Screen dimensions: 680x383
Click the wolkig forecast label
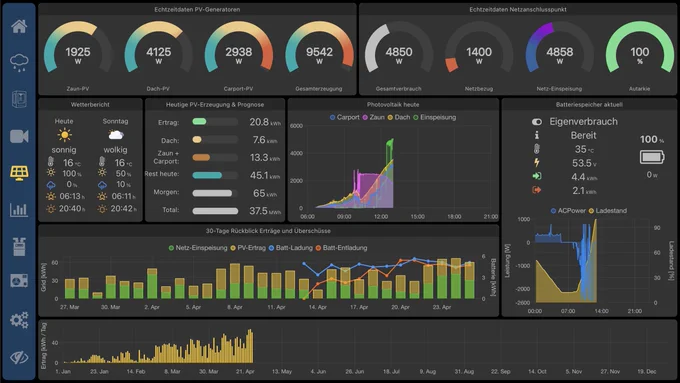click(115, 150)
